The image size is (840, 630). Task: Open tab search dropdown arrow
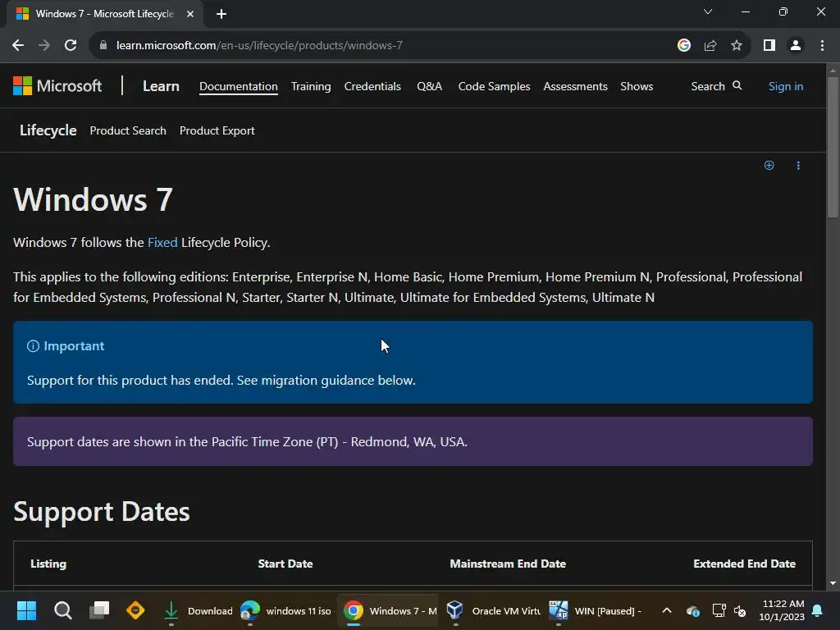coord(708,11)
